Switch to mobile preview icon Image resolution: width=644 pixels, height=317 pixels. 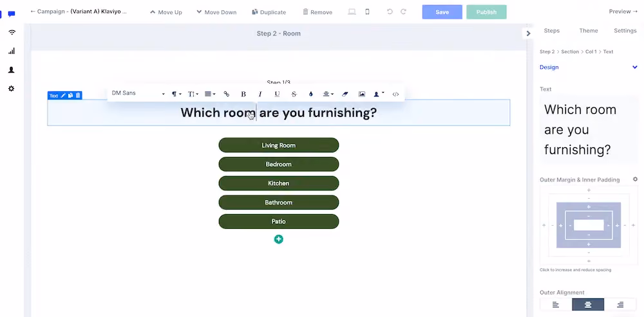pos(367,12)
